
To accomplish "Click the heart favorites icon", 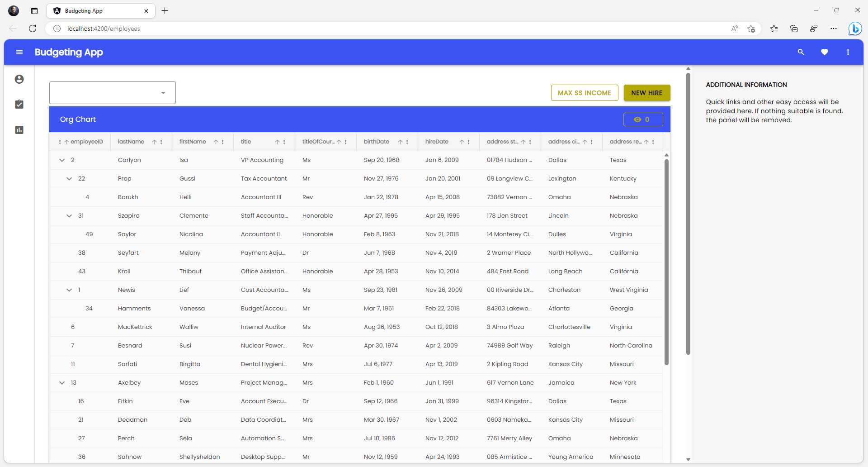I will coord(824,52).
